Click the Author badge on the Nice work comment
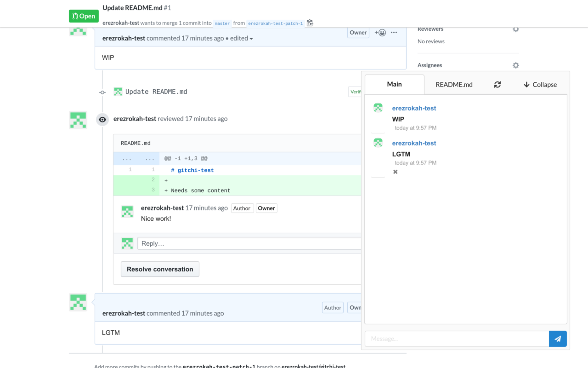Viewport: 588px width, 368px height. (x=242, y=208)
